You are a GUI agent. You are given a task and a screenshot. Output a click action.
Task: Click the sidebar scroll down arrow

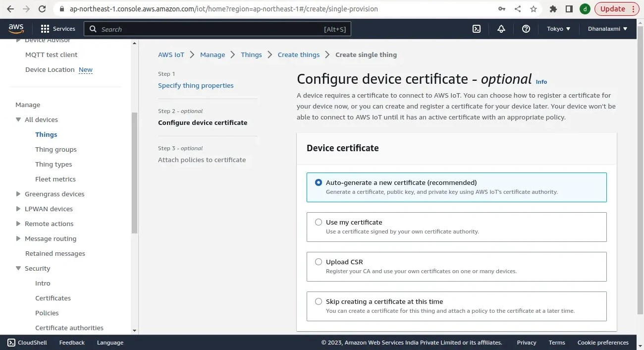(x=134, y=330)
